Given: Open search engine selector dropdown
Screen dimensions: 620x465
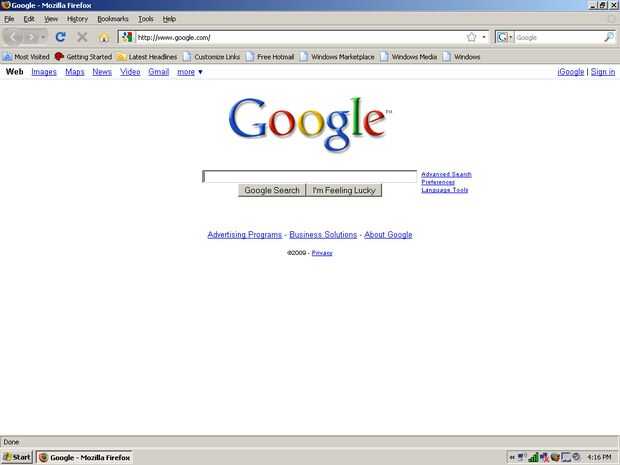Looking at the screenshot, I should point(511,37).
